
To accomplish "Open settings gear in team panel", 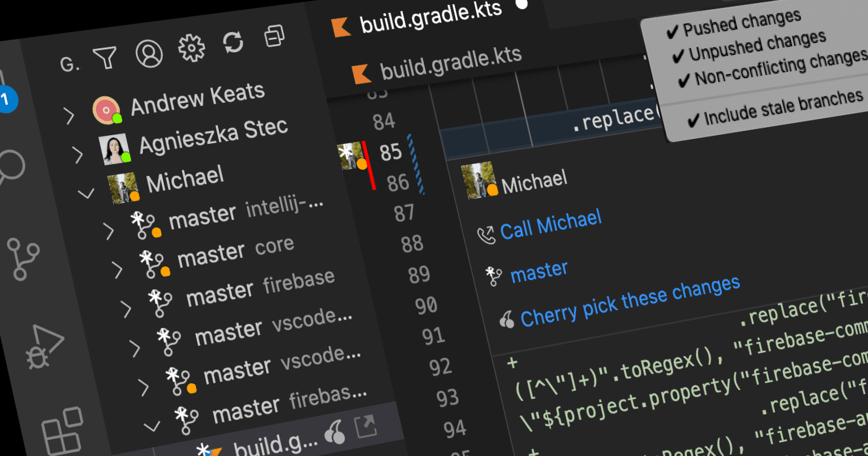I will coord(192,48).
